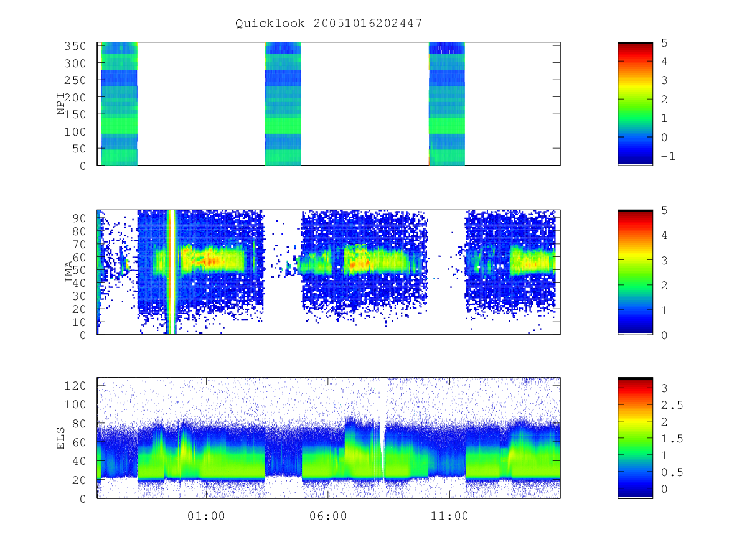This screenshot has height=560, width=747.
Task: Click the third NPI data block
Action: tap(447, 103)
